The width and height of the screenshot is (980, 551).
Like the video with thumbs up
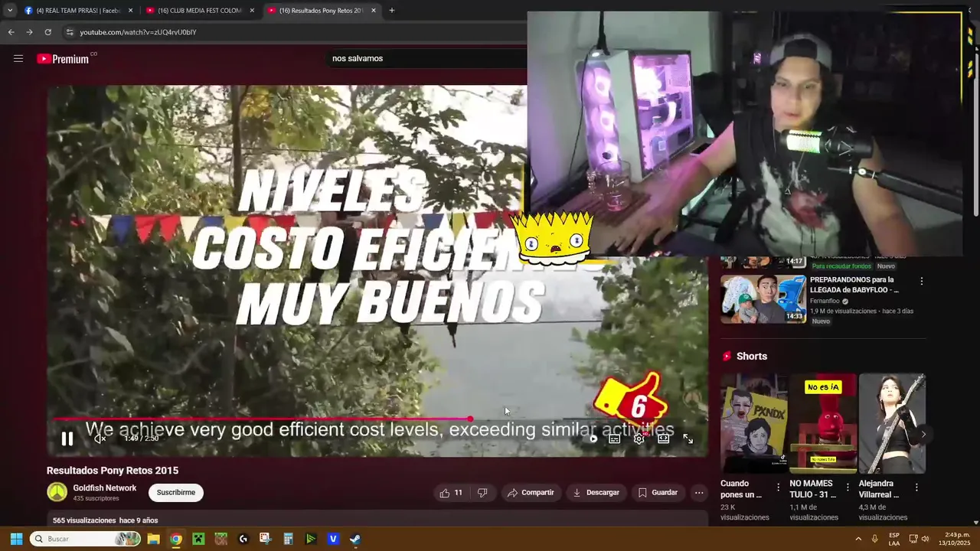(451, 493)
